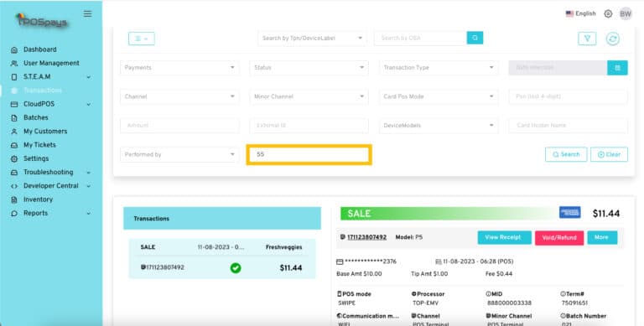Click the Reports icon in sidebar
644x326 pixels.
click(14, 214)
